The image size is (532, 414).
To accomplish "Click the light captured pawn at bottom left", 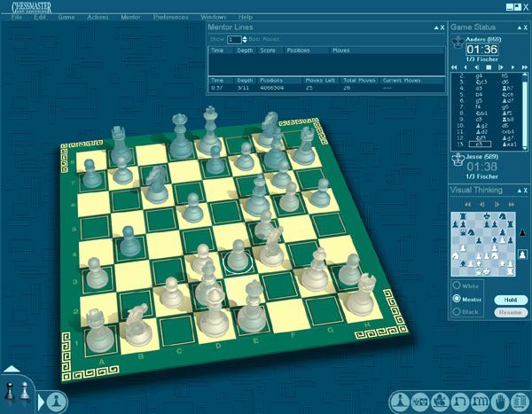I will 24,391.
